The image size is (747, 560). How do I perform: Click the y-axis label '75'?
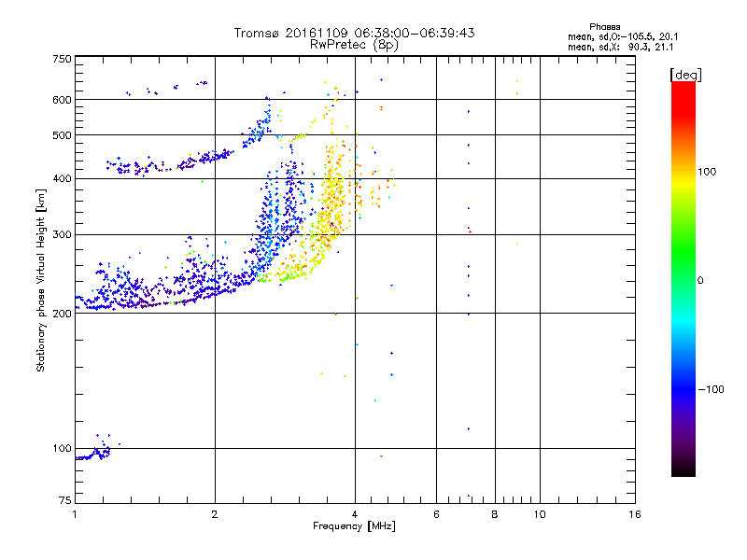(65, 500)
